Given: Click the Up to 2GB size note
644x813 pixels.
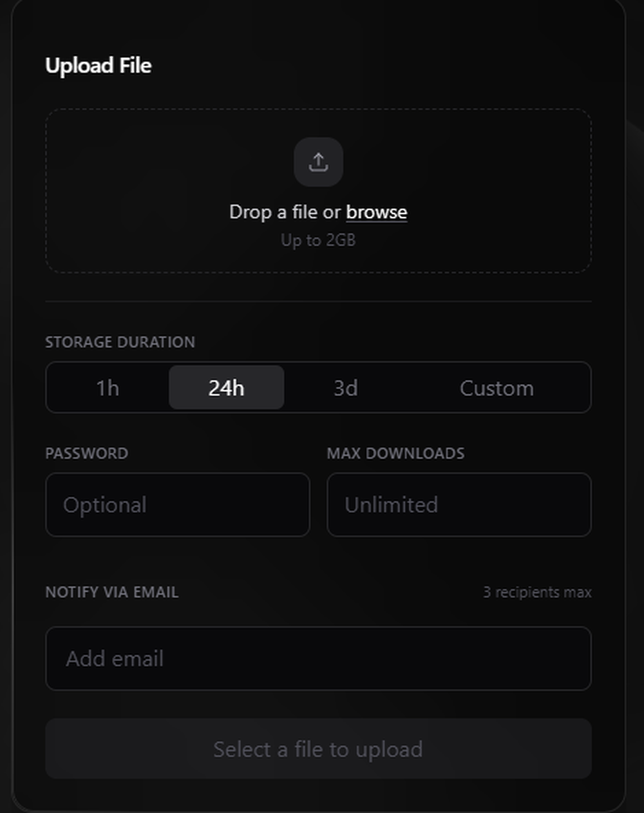Looking at the screenshot, I should (318, 240).
